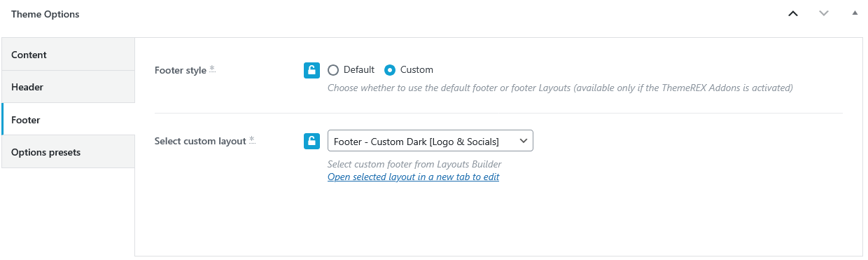Screen dimensions: 868x260
Task: Select the Custom footer style radio button
Action: [x=390, y=70]
